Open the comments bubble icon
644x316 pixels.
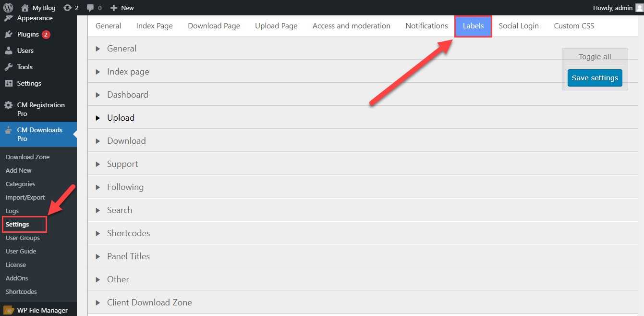(x=90, y=8)
